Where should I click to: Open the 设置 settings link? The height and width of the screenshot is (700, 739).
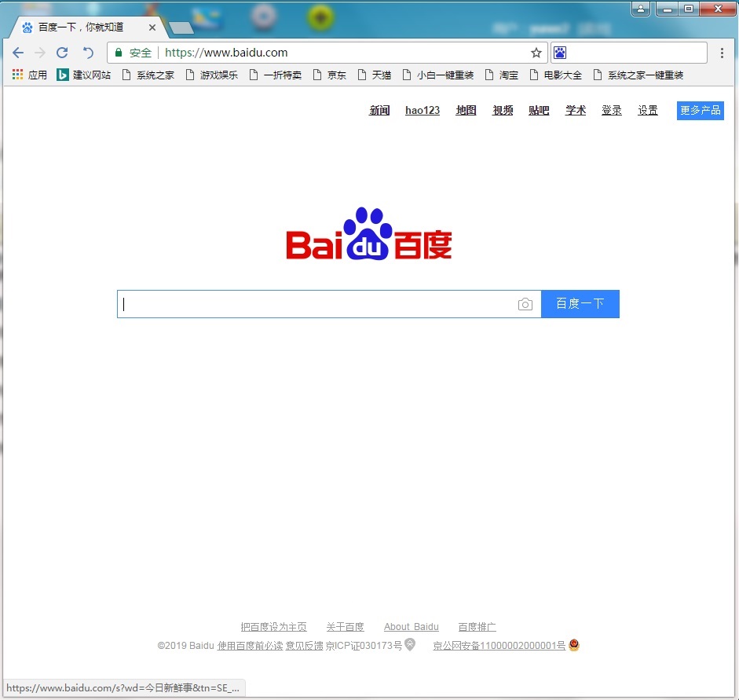point(648,110)
